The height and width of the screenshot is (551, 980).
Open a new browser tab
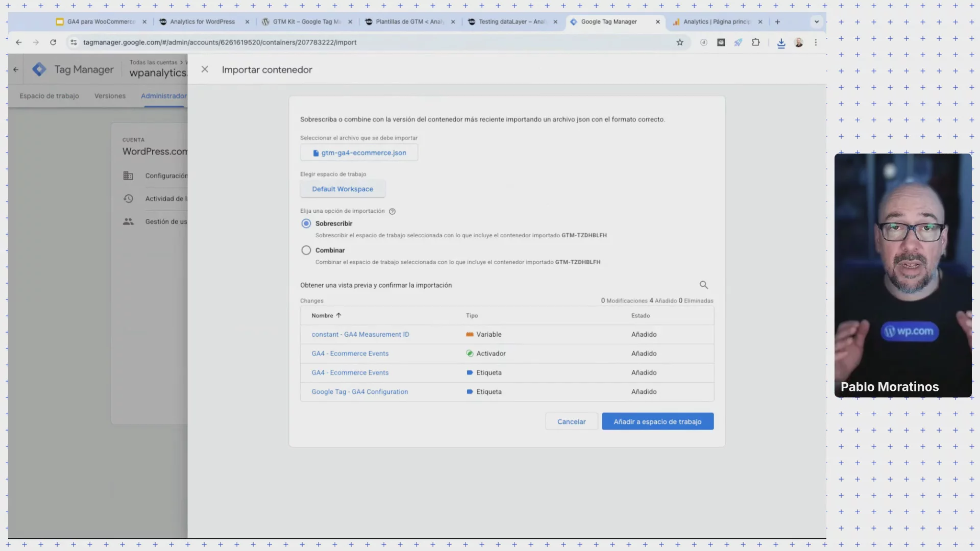pos(777,22)
